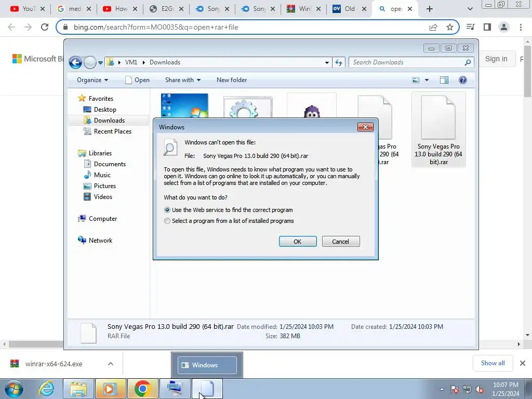
Task: Refresh the Downloads folder view
Action: tap(339, 62)
